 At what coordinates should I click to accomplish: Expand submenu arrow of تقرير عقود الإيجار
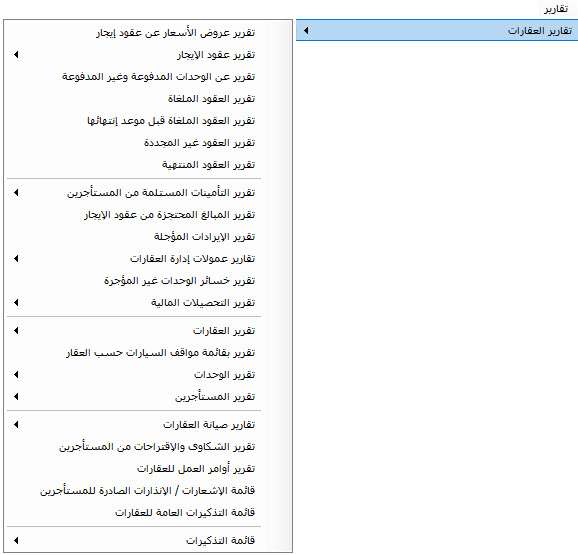click(x=16, y=55)
